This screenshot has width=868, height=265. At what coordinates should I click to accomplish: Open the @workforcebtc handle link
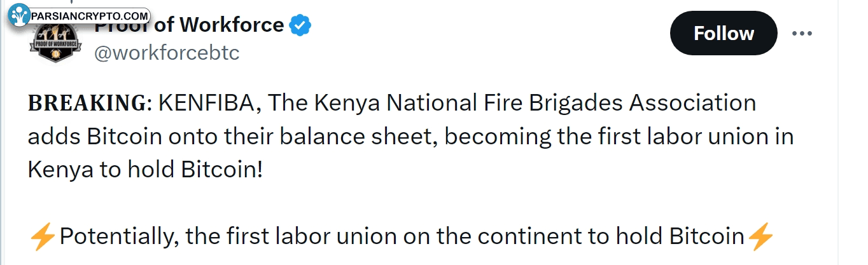(167, 53)
